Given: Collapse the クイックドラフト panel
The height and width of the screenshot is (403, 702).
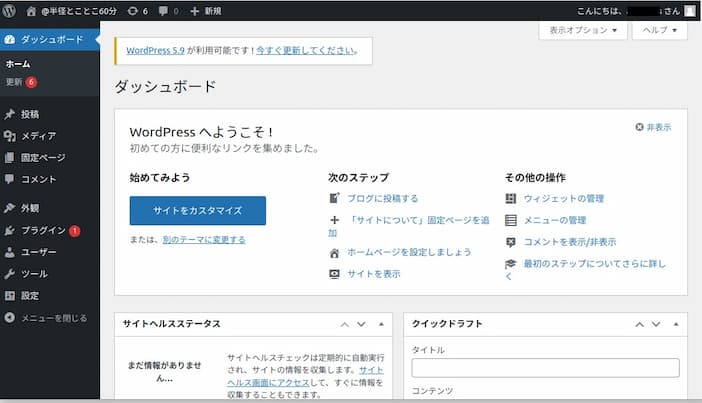Looking at the screenshot, I should pos(676,324).
